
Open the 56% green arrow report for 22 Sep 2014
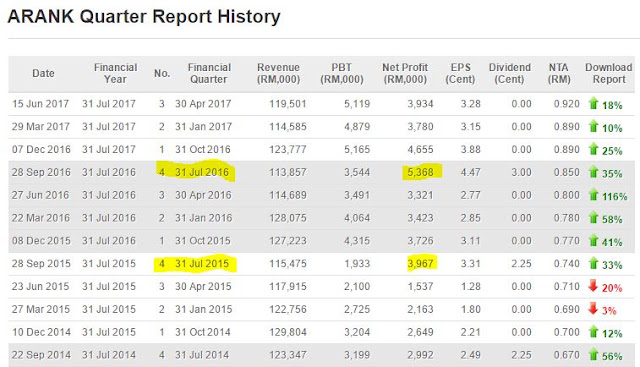tap(593, 355)
